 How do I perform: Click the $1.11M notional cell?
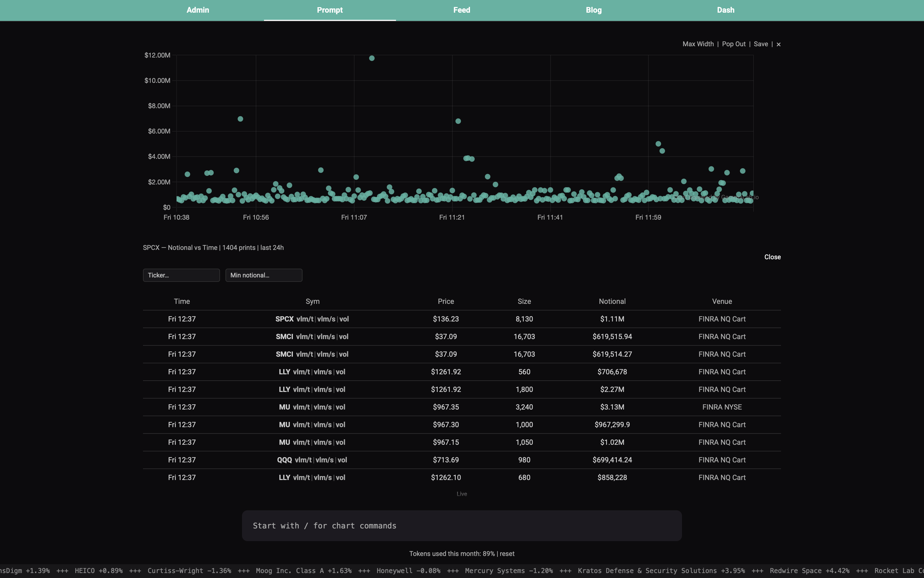pyautogui.click(x=612, y=319)
